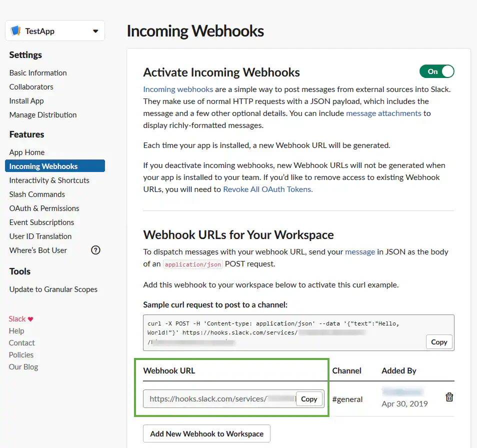Click the Added By column header
This screenshot has width=477, height=448.
(x=399, y=370)
